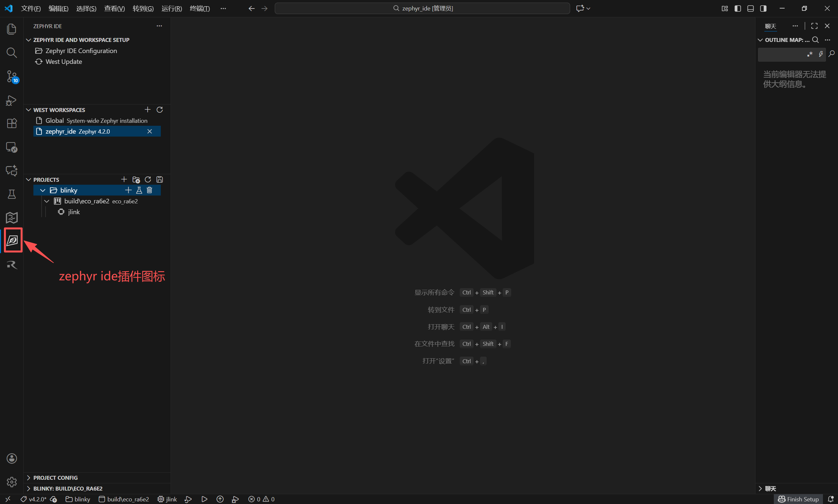Select Global System-wide Zephyr installation

[97, 121]
